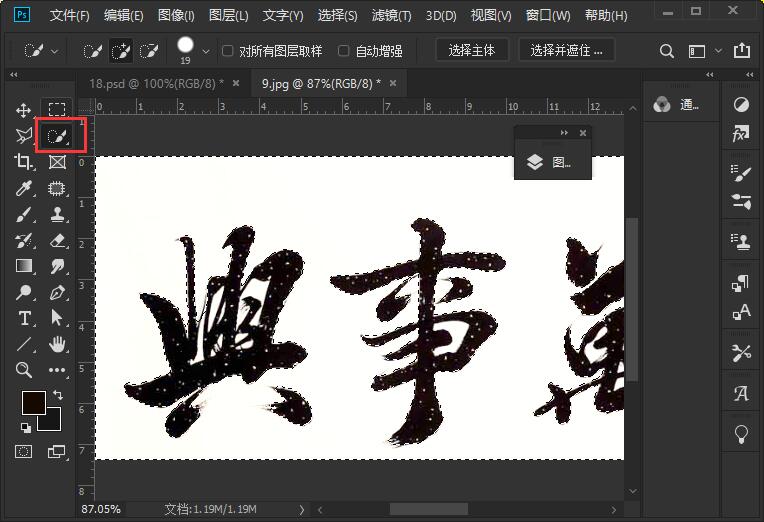Select the Quick Selection tool in toolbox
The width and height of the screenshot is (764, 522).
click(58, 136)
